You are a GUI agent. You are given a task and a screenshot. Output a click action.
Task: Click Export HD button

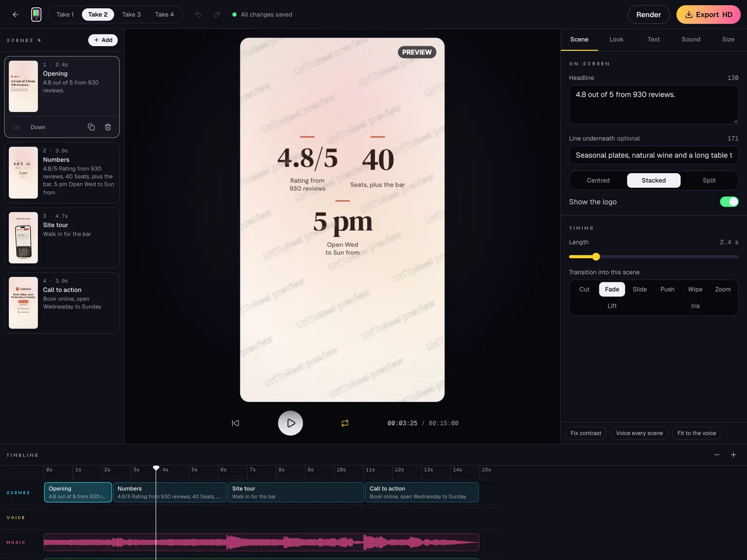[x=708, y=14]
